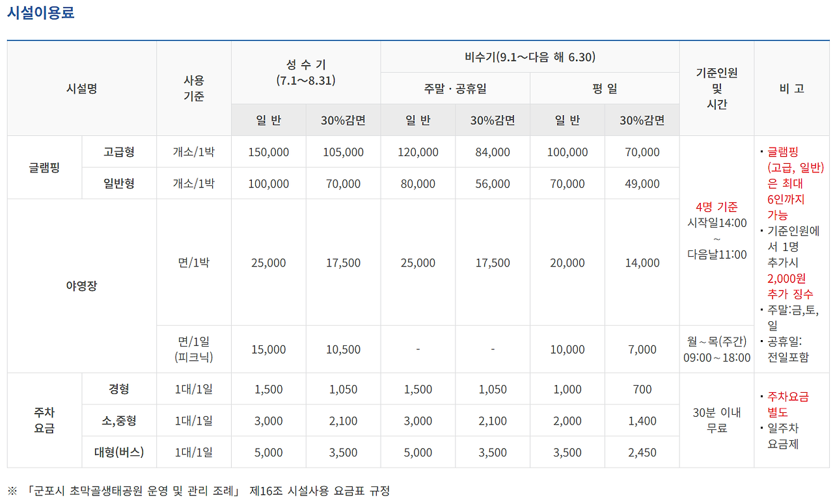
Task: Select the 150,000 price cell
Action: tap(269, 152)
